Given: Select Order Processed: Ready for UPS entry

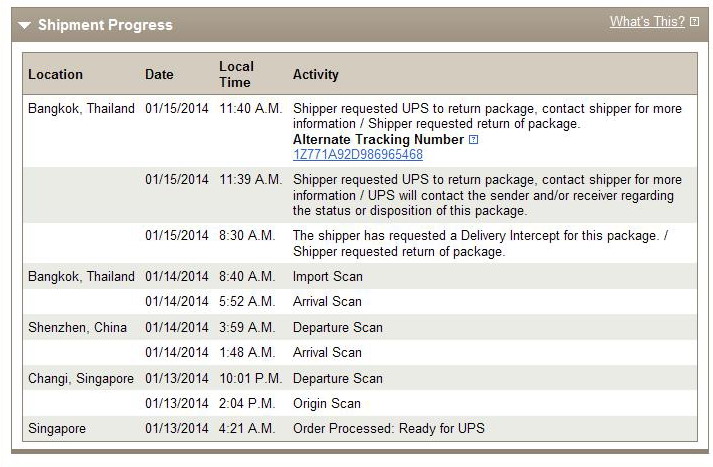Looking at the screenshot, I should [389, 428].
